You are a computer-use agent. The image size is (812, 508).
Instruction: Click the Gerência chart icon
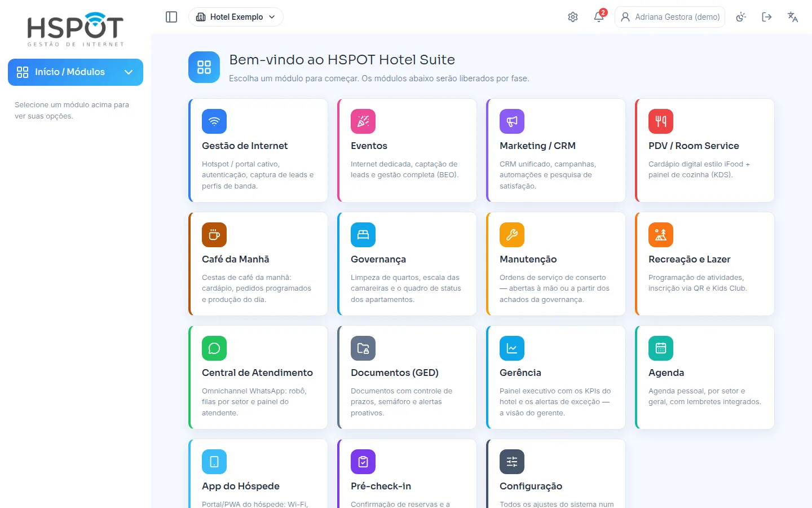512,348
